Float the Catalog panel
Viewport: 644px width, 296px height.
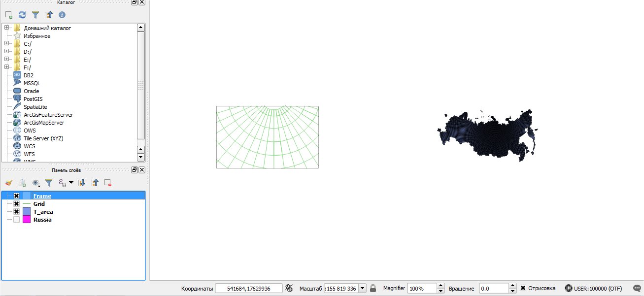pyautogui.click(x=134, y=2)
